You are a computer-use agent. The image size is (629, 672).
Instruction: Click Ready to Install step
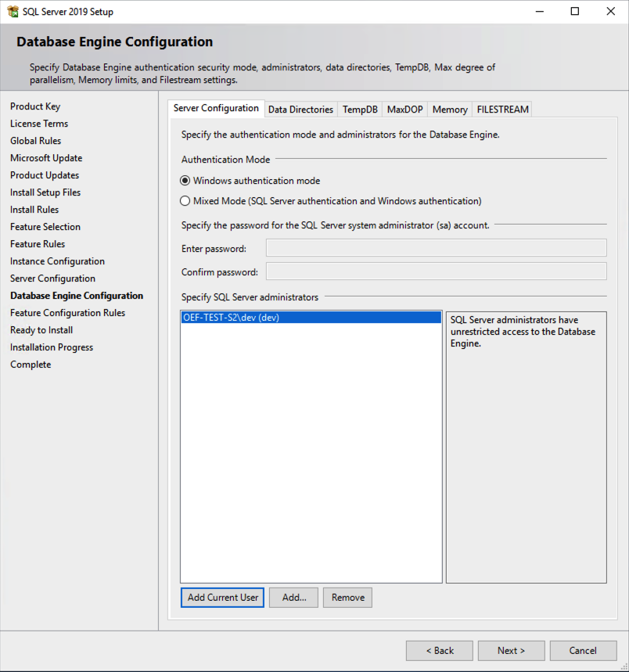tap(41, 330)
